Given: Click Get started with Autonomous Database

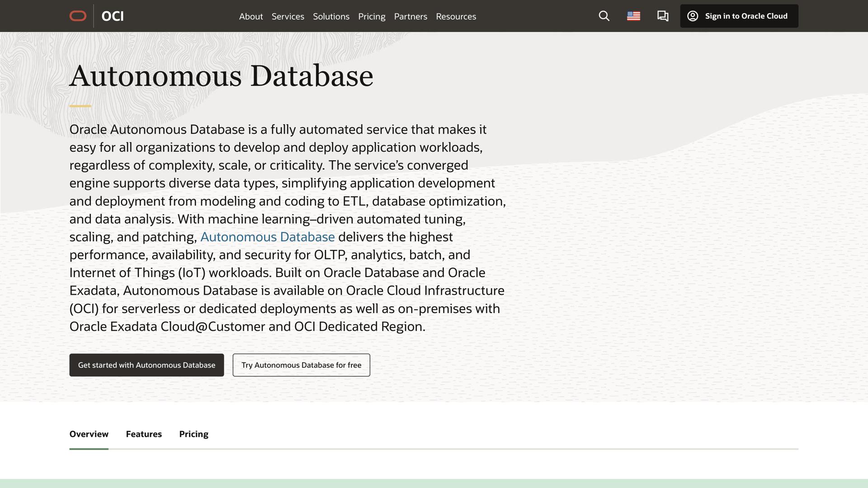Looking at the screenshot, I should [146, 365].
